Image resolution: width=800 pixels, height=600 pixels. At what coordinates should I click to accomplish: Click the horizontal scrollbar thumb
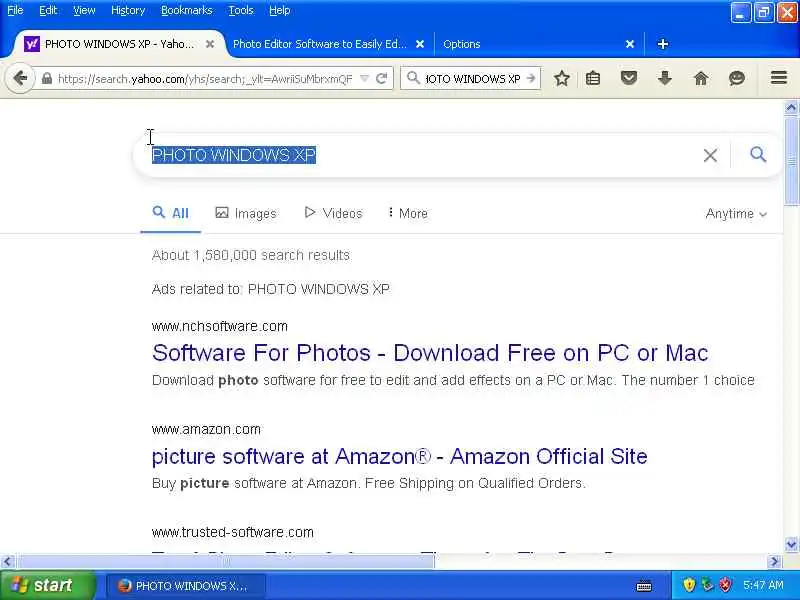point(225,561)
